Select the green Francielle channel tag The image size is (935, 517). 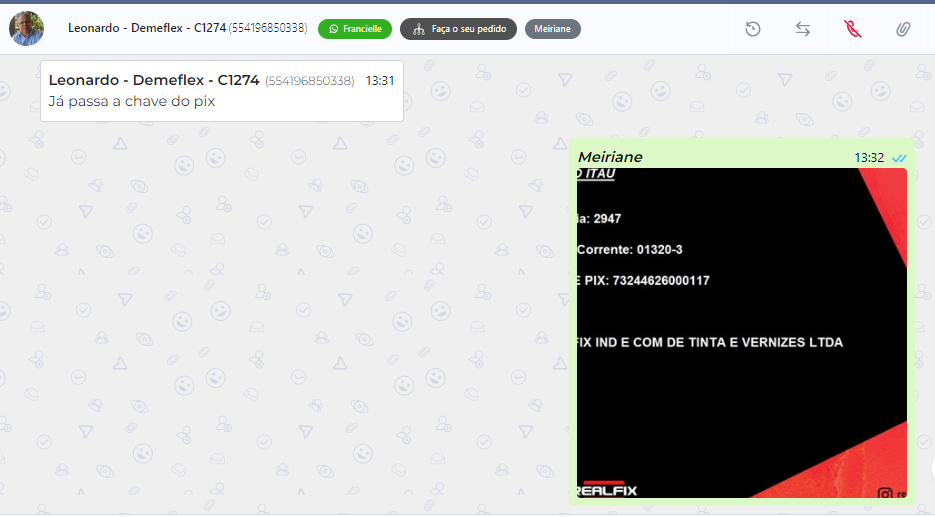pyautogui.click(x=355, y=29)
